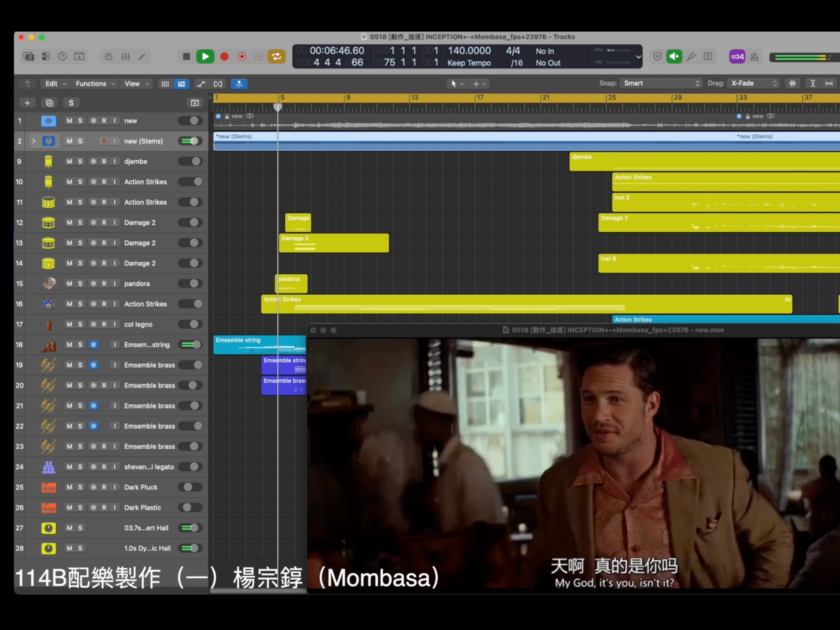Screen dimensions: 840x630
Task: Select the Damage 2 region on track 13
Action: click(334, 243)
